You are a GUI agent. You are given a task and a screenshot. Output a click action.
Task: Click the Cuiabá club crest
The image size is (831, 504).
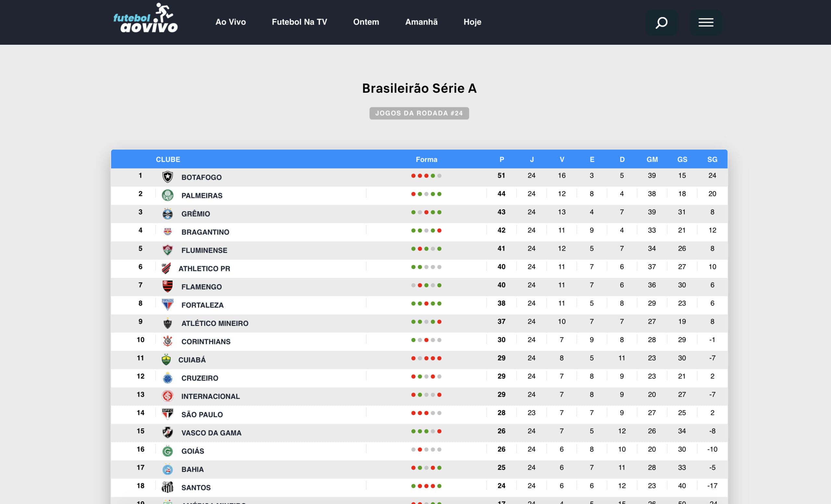(x=166, y=359)
